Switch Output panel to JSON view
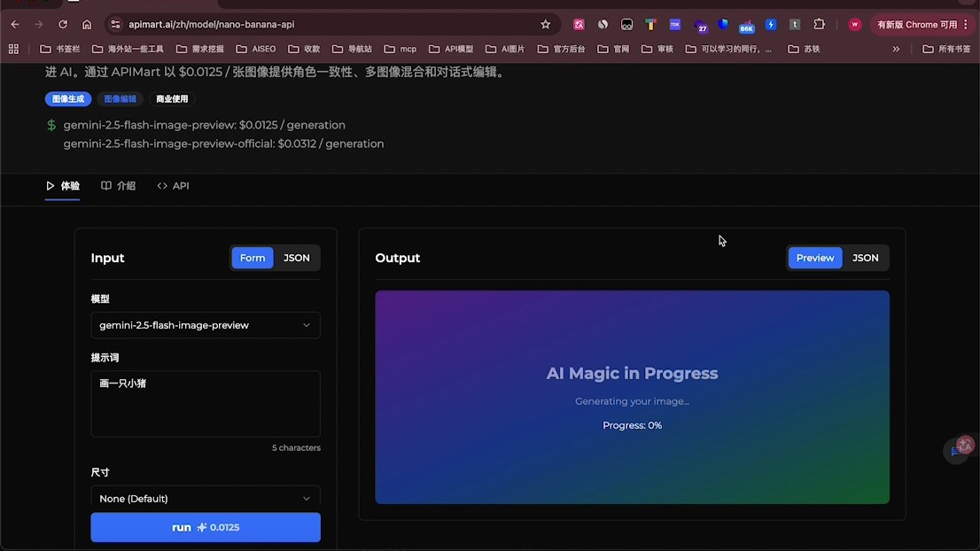This screenshot has width=980, height=551. [x=865, y=258]
